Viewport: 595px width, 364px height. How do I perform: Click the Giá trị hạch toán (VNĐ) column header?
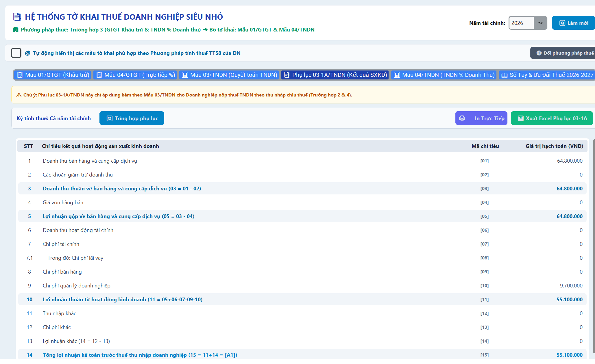554,146
